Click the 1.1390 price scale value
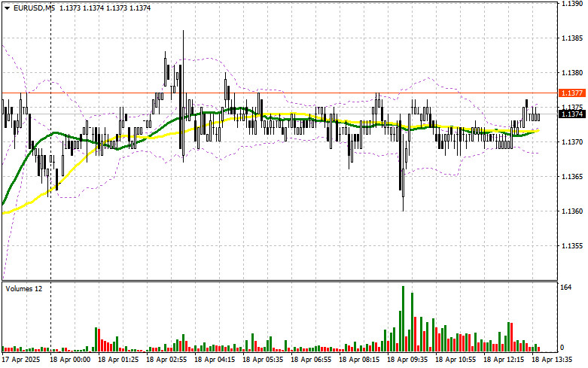Screen dimensions: 588x368 click(x=571, y=3)
